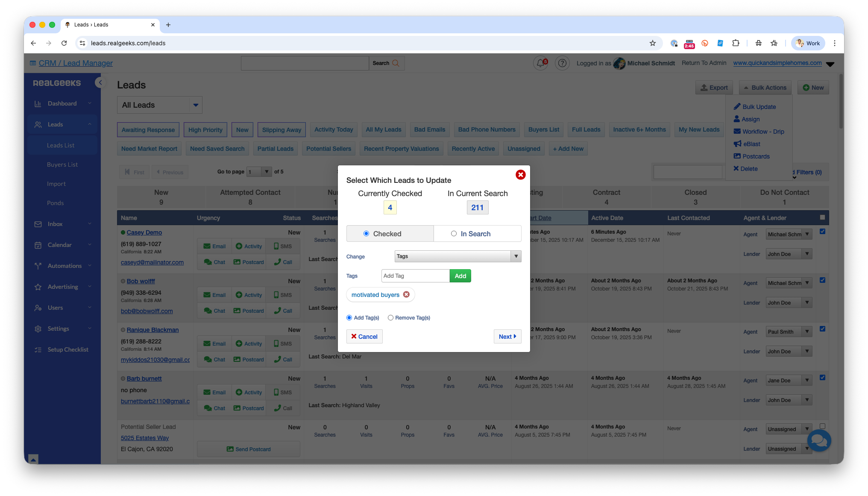Select the In Search radio option
The height and width of the screenshot is (496, 868).
tap(454, 234)
